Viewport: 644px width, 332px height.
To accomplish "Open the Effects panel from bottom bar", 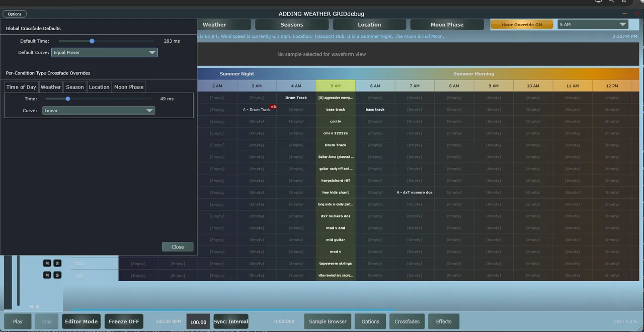I will (x=444, y=321).
